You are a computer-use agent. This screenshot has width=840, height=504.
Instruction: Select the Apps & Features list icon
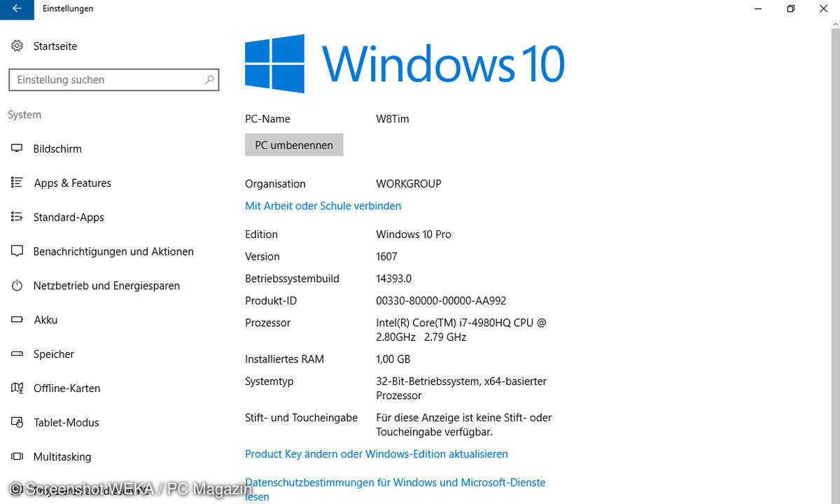pos(17,183)
